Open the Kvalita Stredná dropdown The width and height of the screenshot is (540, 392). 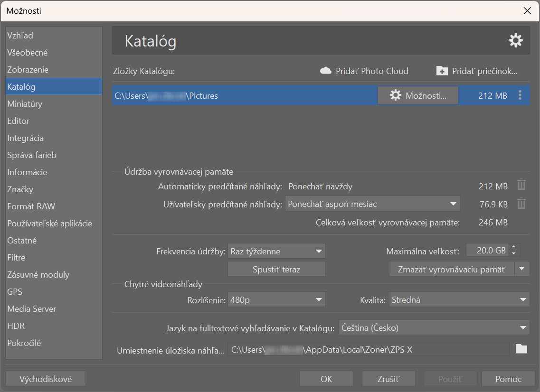pyautogui.click(x=459, y=300)
